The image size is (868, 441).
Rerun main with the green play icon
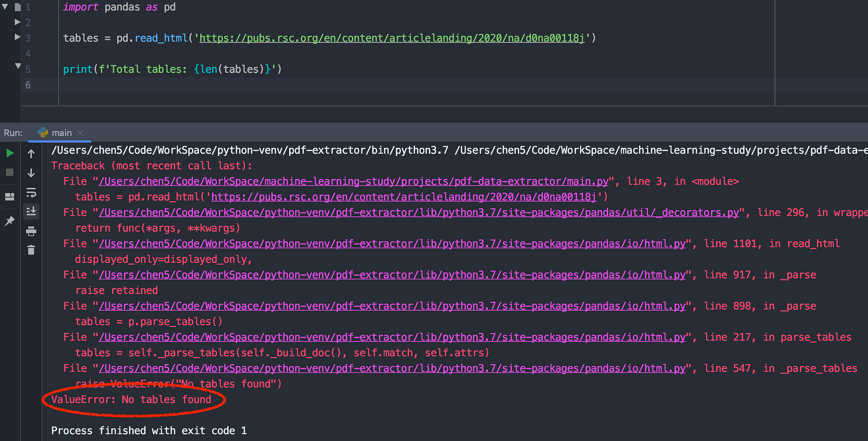pyautogui.click(x=10, y=153)
